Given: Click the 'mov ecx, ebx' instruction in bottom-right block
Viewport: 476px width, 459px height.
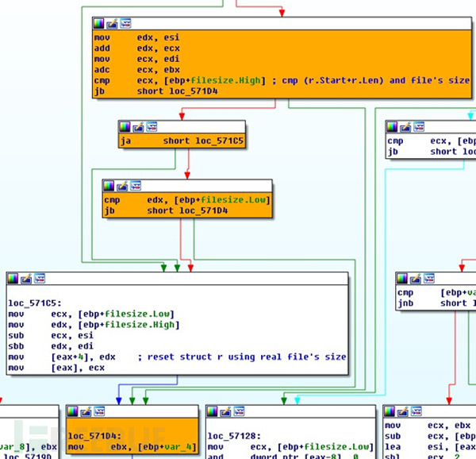Looking at the screenshot, I should point(428,426).
